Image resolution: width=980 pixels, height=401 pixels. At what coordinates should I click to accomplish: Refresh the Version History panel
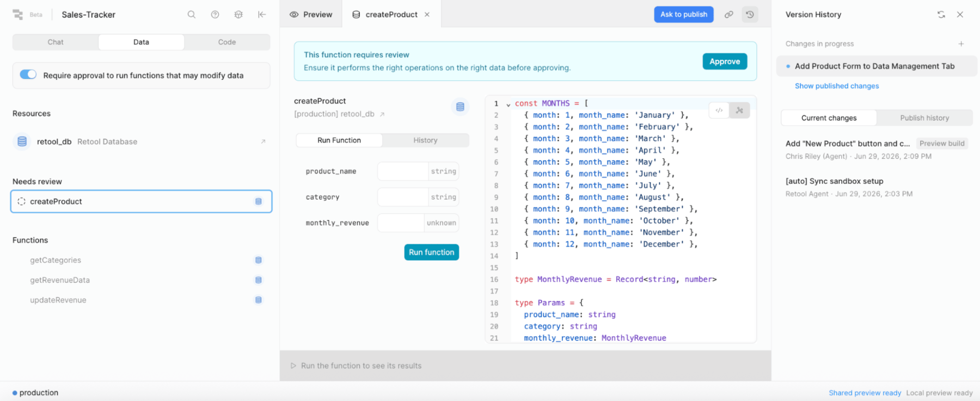941,15
